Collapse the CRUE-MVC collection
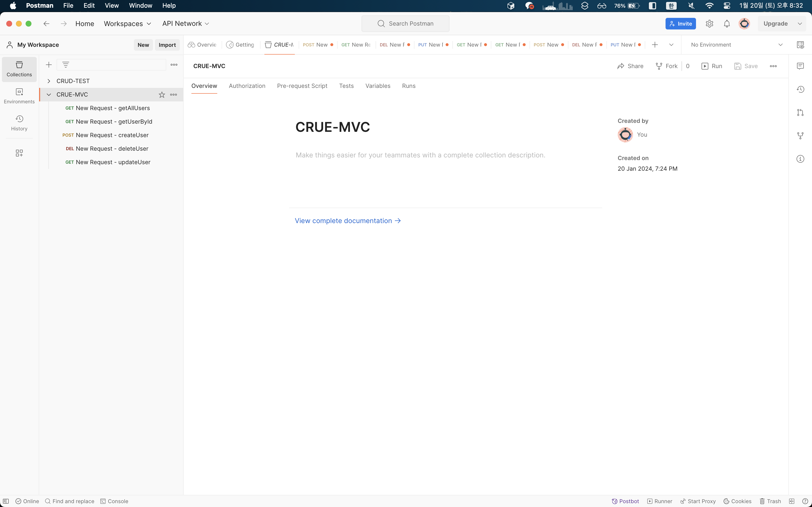This screenshot has width=812, height=507. point(49,95)
